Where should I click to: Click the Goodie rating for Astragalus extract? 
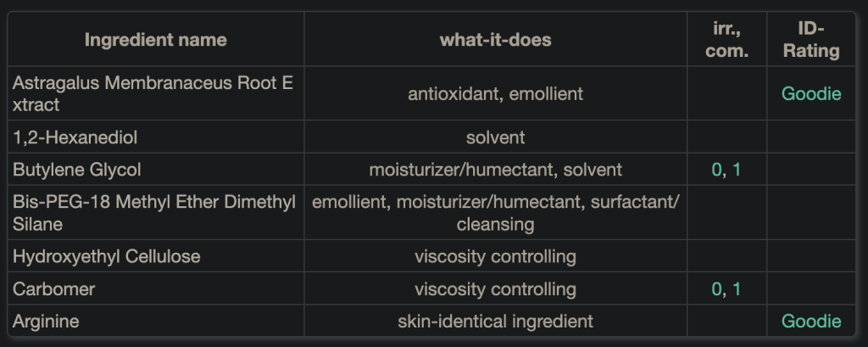[811, 93]
